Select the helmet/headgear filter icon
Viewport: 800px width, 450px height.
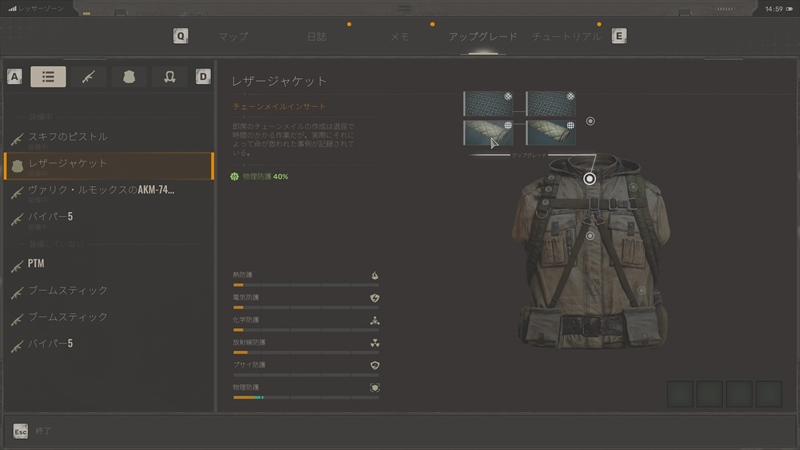coord(169,77)
